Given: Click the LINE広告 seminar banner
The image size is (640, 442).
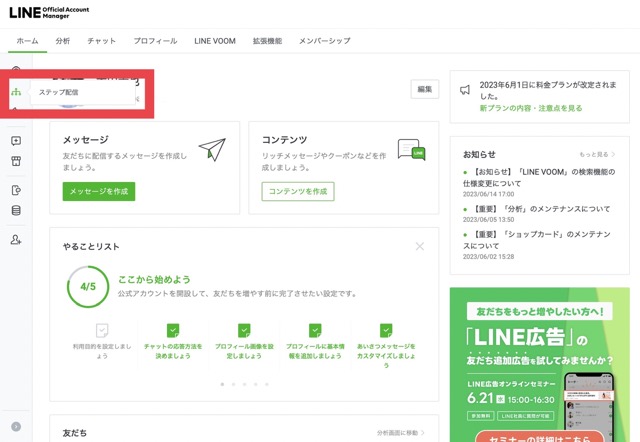Looking at the screenshot, I should (x=540, y=364).
